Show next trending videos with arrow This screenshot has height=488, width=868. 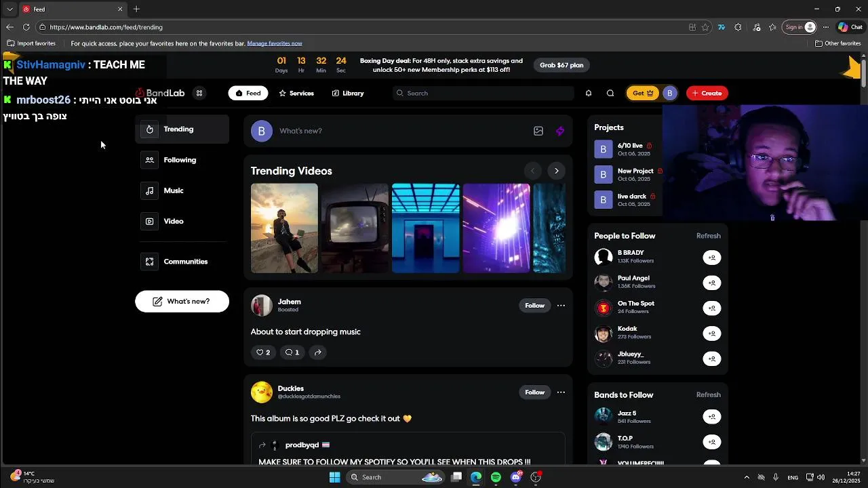(x=556, y=171)
